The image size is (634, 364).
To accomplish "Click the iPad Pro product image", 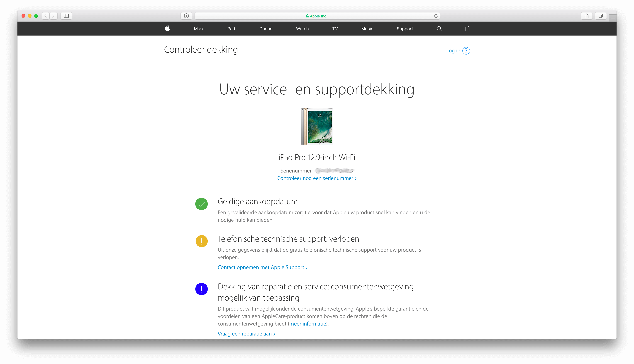I will [x=317, y=127].
